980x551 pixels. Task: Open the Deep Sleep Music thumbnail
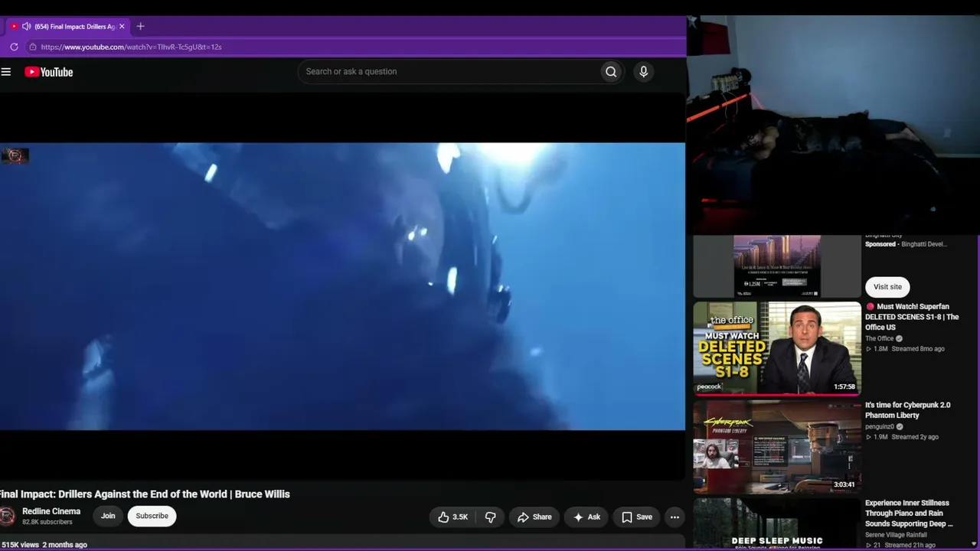777,524
